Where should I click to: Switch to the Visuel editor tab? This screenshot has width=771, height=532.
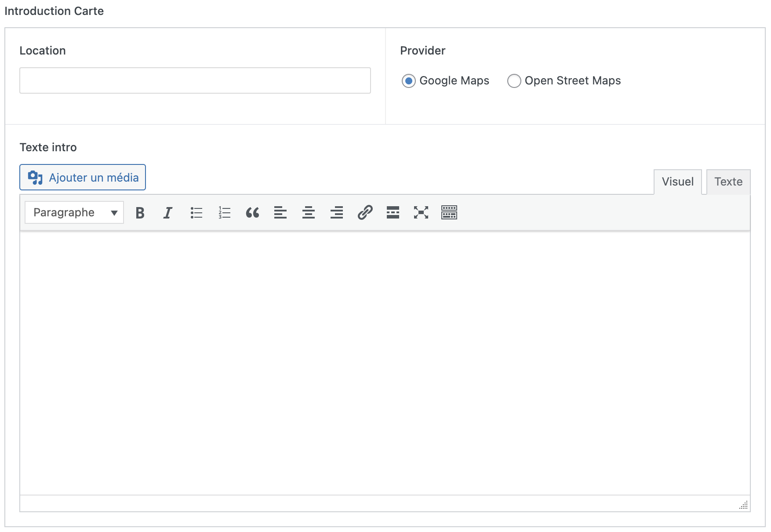[677, 182]
